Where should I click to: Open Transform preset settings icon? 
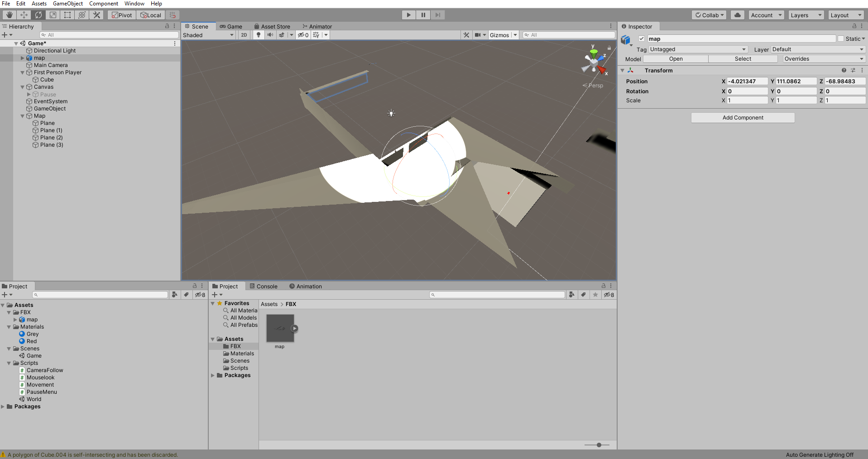[x=853, y=70]
